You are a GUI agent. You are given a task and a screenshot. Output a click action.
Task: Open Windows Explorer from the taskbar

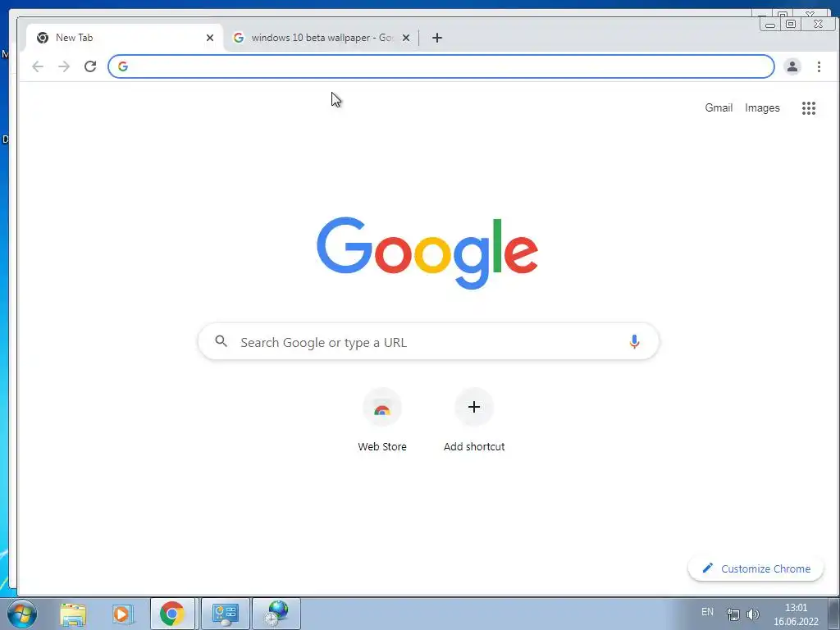coord(73,614)
